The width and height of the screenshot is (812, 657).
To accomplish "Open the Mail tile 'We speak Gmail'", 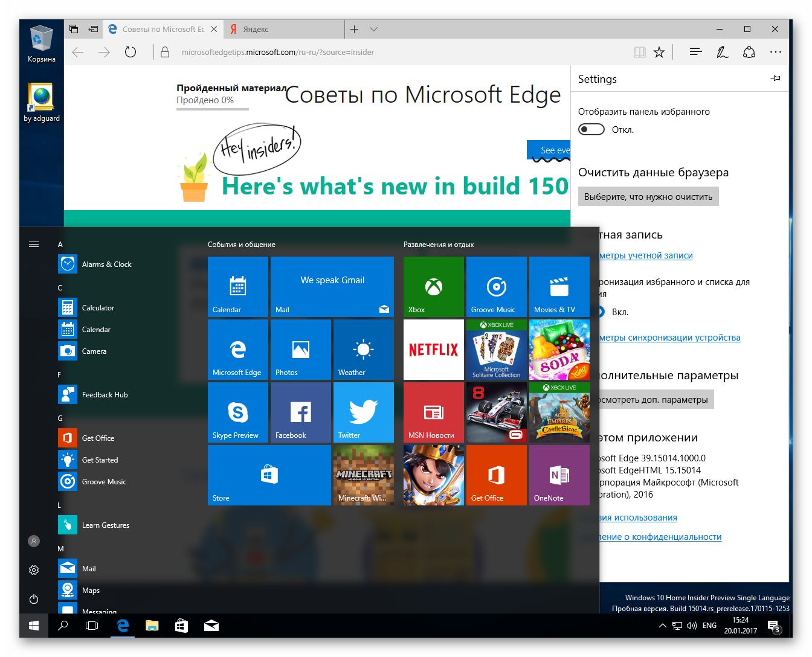I will [332, 287].
